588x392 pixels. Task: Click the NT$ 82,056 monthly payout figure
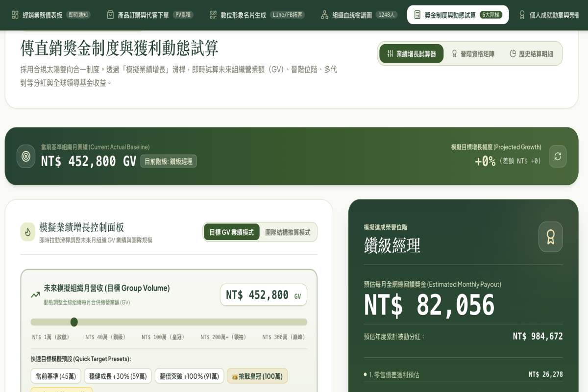429,305
